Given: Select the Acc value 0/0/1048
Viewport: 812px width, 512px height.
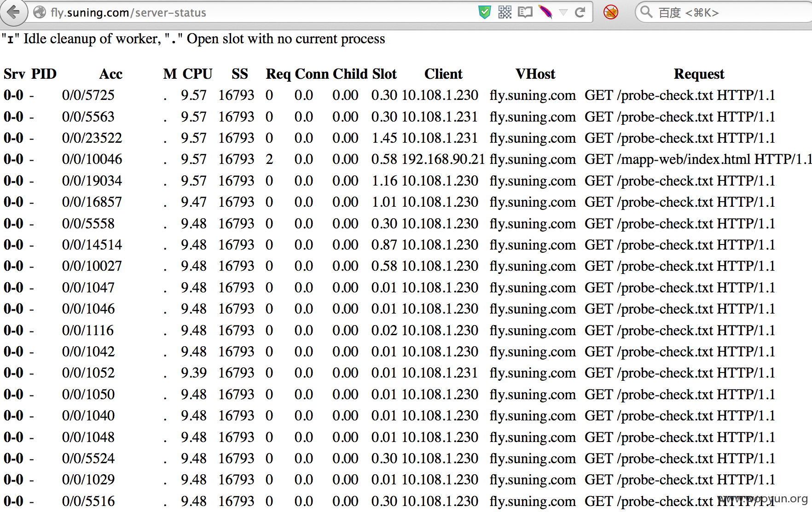Looking at the screenshot, I should (88, 437).
